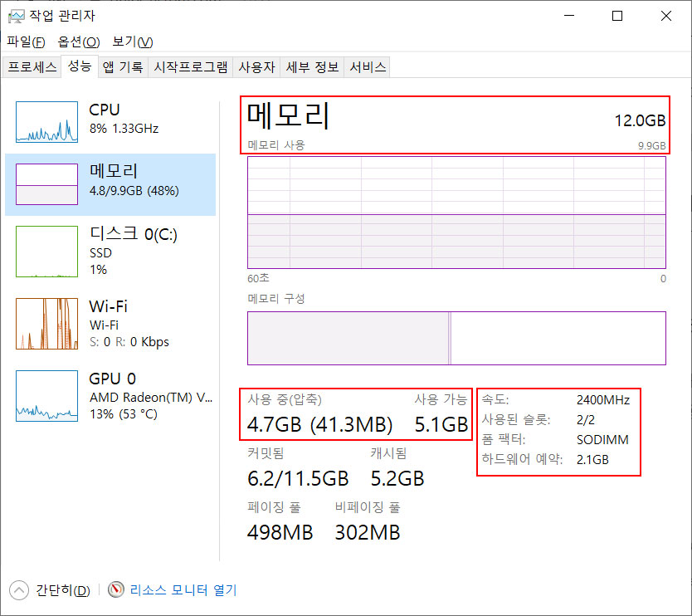The image size is (692, 616).
Task: Switch to the 사용자 tab
Action: [x=256, y=67]
